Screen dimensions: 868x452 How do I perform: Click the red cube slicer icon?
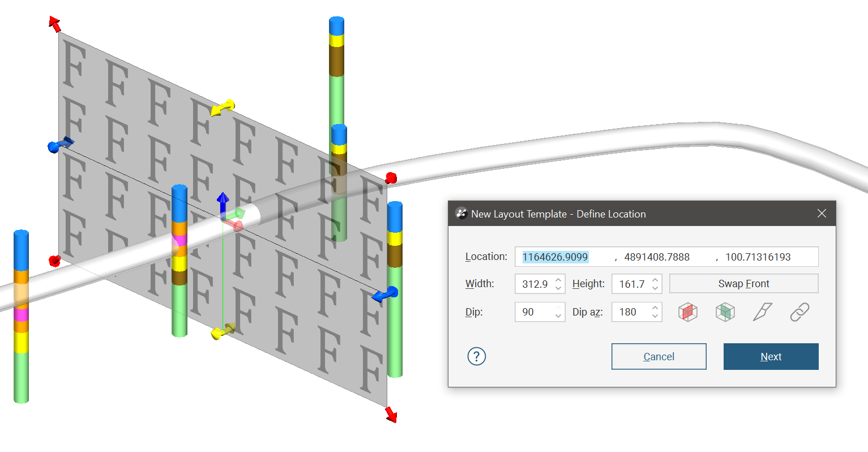(x=687, y=312)
